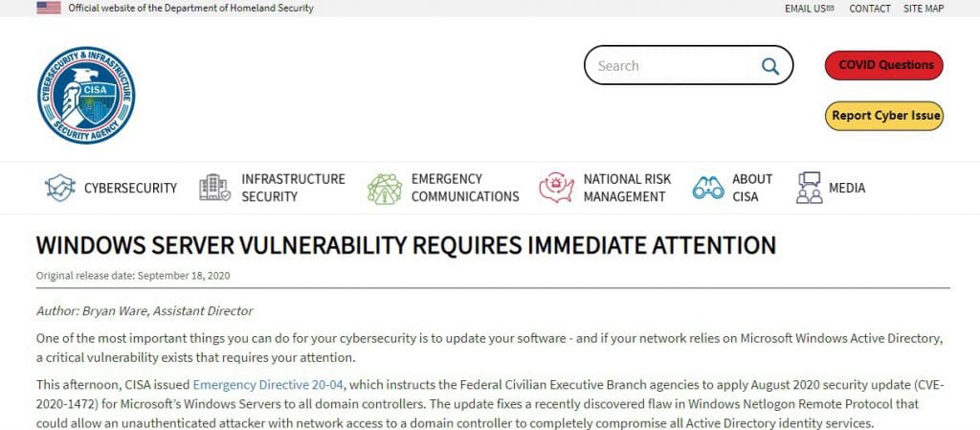Open the Contact link in header
Image resolution: width=980 pixels, height=430 pixels.
click(870, 9)
